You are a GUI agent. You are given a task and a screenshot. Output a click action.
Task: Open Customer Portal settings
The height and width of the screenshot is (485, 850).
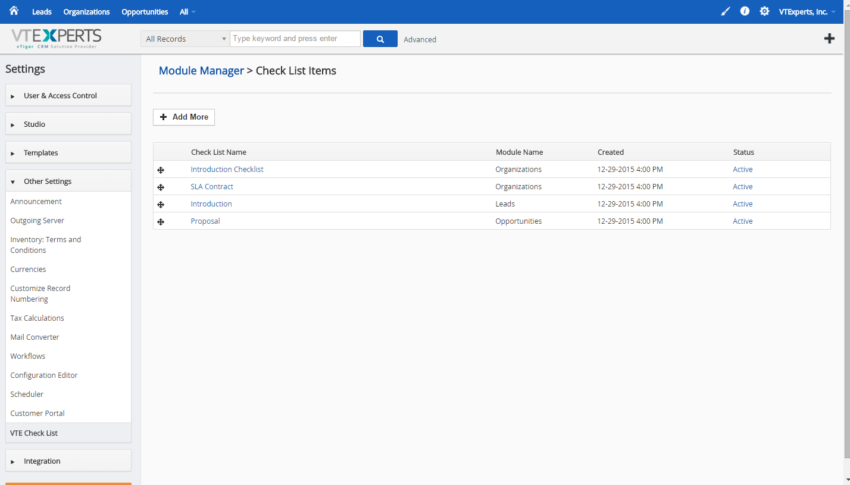37,413
